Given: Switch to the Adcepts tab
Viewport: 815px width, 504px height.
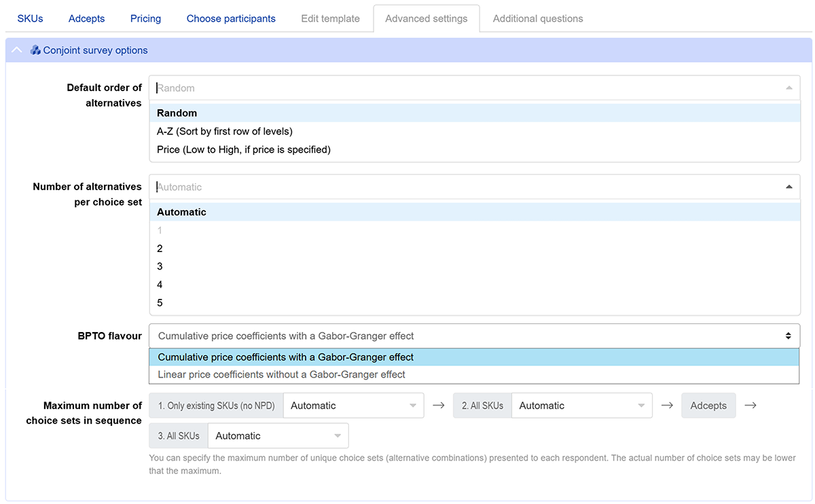Looking at the screenshot, I should 86,18.
